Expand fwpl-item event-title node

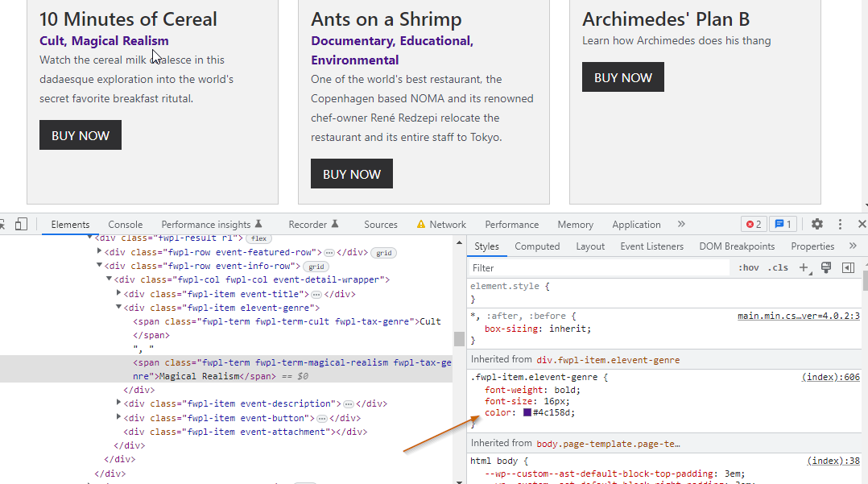click(118, 293)
